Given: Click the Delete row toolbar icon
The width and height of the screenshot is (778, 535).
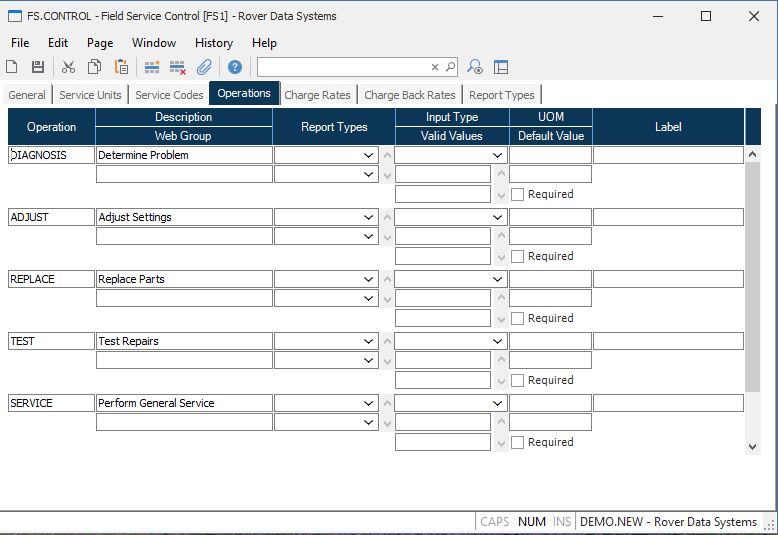Looking at the screenshot, I should (178, 67).
